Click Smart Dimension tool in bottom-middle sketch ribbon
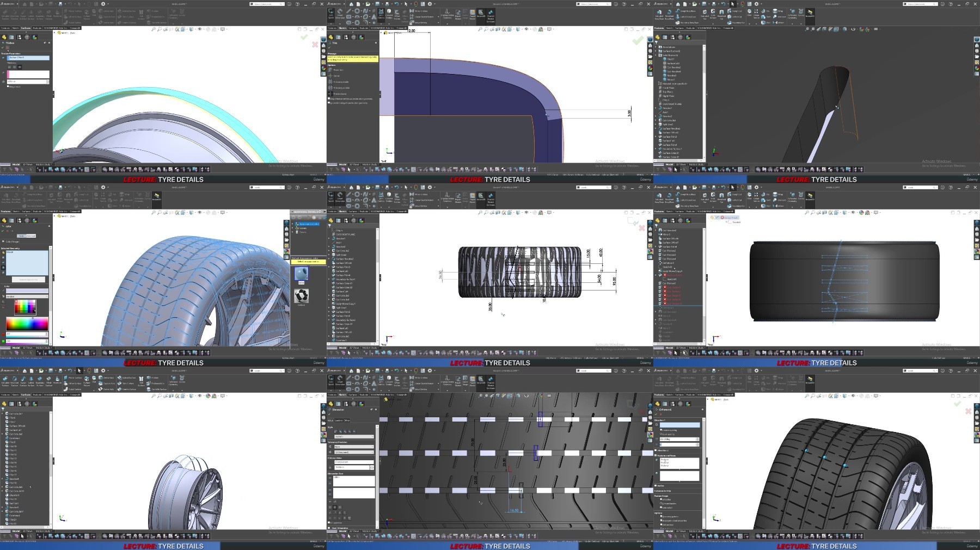The image size is (980, 550). click(x=340, y=380)
